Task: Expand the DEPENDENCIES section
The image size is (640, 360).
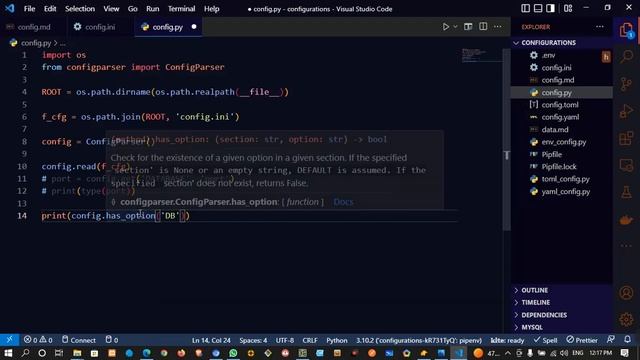Action: coord(562,315)
